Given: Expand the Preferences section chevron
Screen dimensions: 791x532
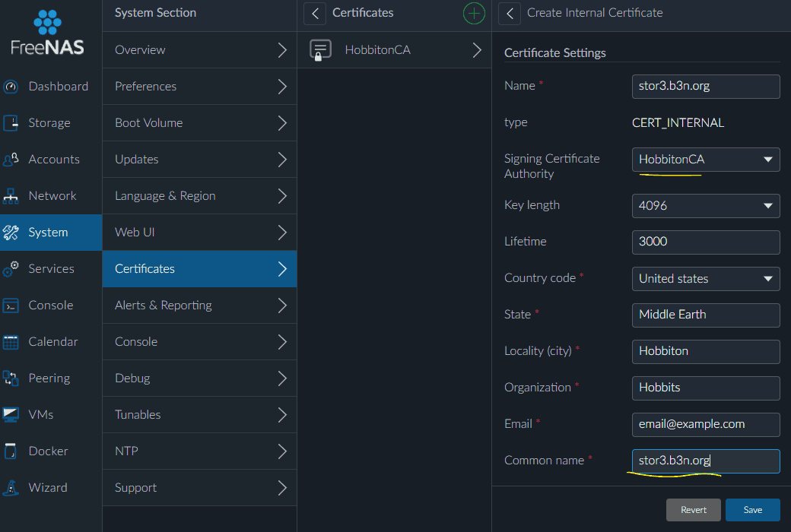Looking at the screenshot, I should click(x=282, y=87).
